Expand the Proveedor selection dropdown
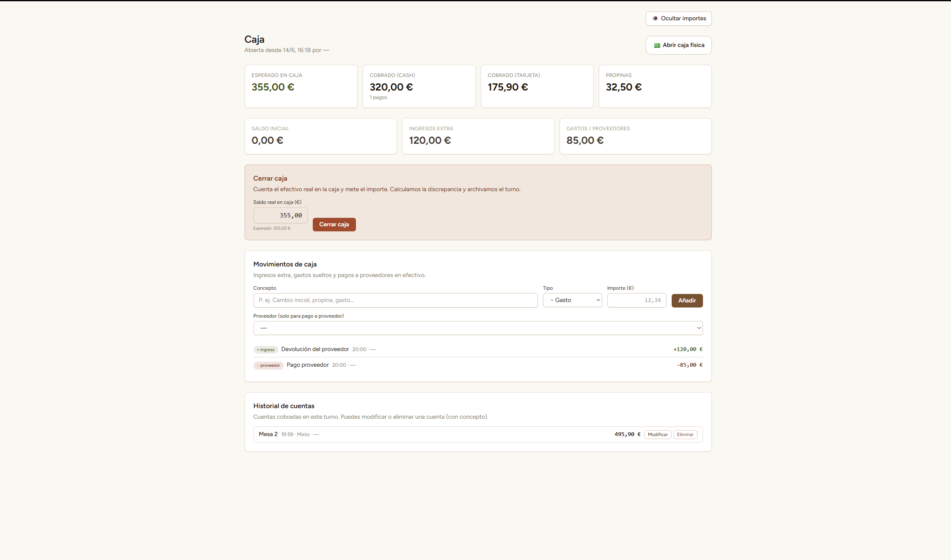This screenshot has width=951, height=560. [x=478, y=328]
